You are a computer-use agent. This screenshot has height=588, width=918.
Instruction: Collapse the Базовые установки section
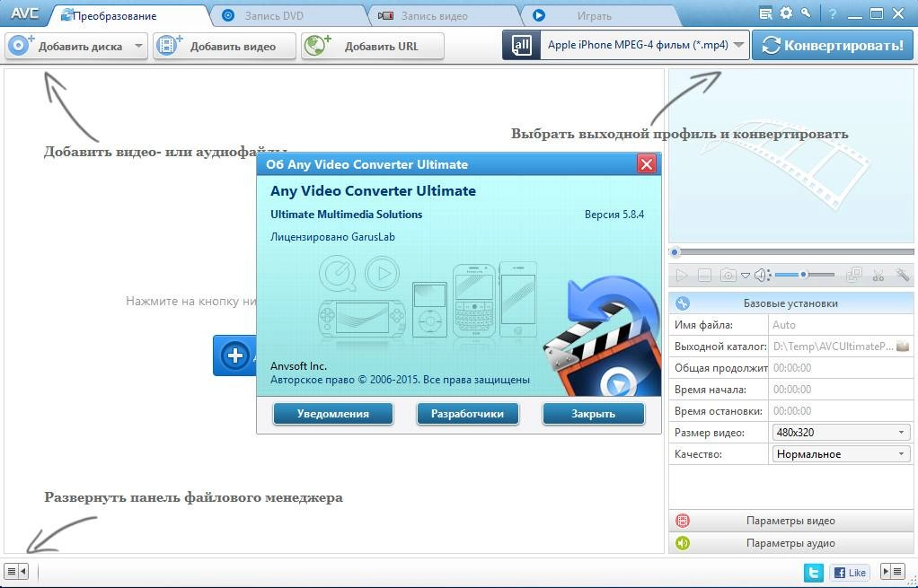791,303
